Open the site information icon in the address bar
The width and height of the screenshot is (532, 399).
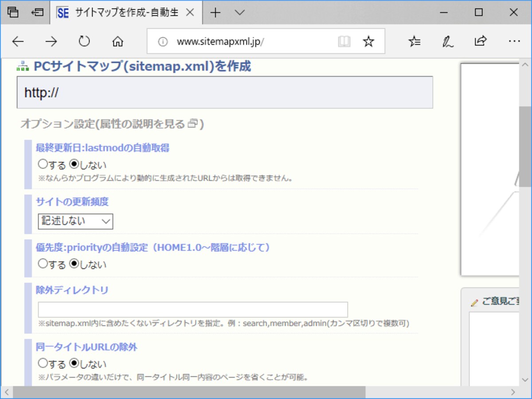(x=163, y=42)
